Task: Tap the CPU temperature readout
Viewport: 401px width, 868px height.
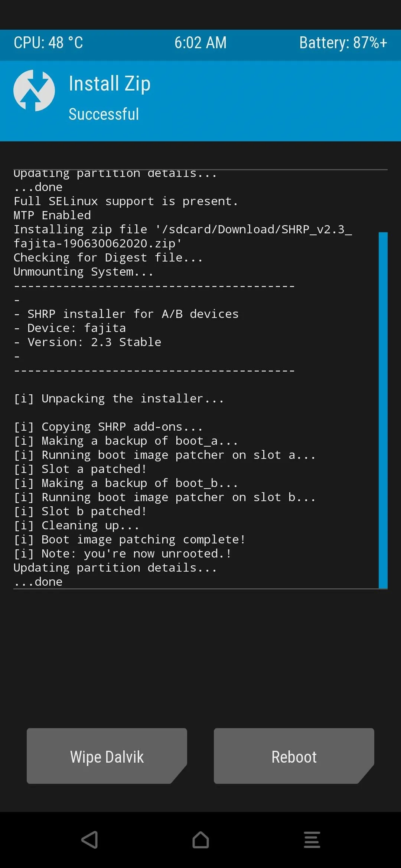Action: (x=48, y=43)
